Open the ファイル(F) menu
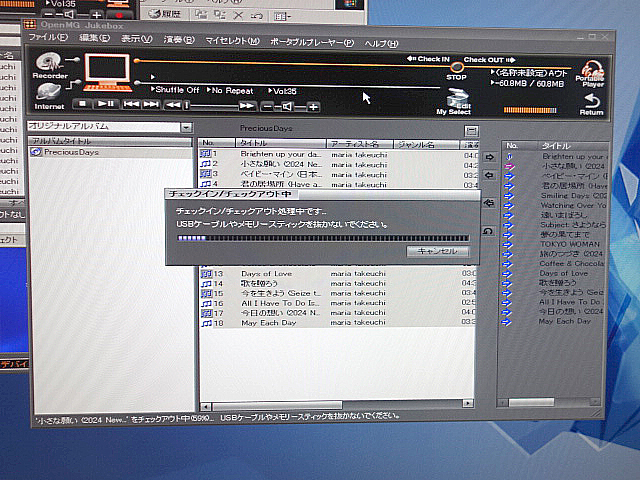The image size is (640, 480). pos(48,37)
